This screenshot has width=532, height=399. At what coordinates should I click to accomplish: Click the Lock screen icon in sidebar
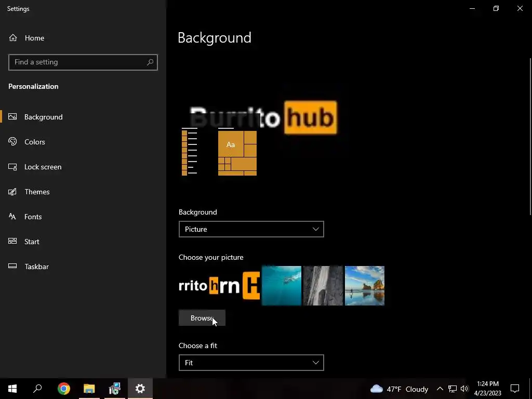coord(12,167)
